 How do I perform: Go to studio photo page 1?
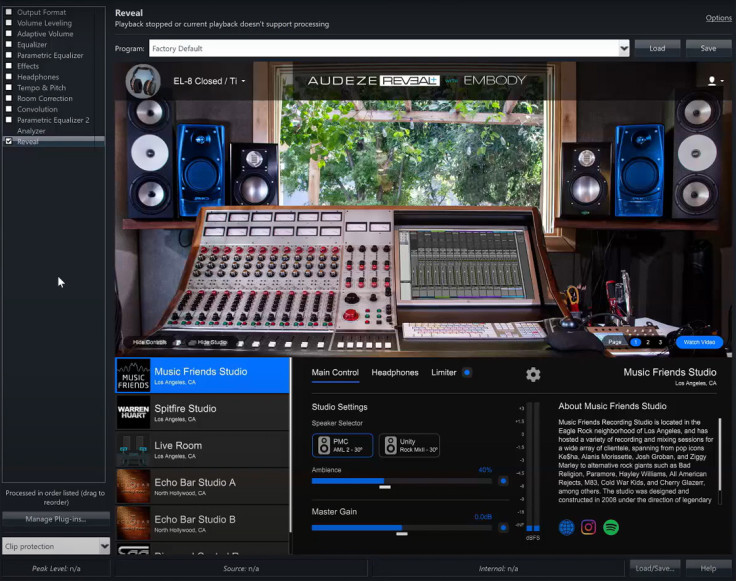636,342
